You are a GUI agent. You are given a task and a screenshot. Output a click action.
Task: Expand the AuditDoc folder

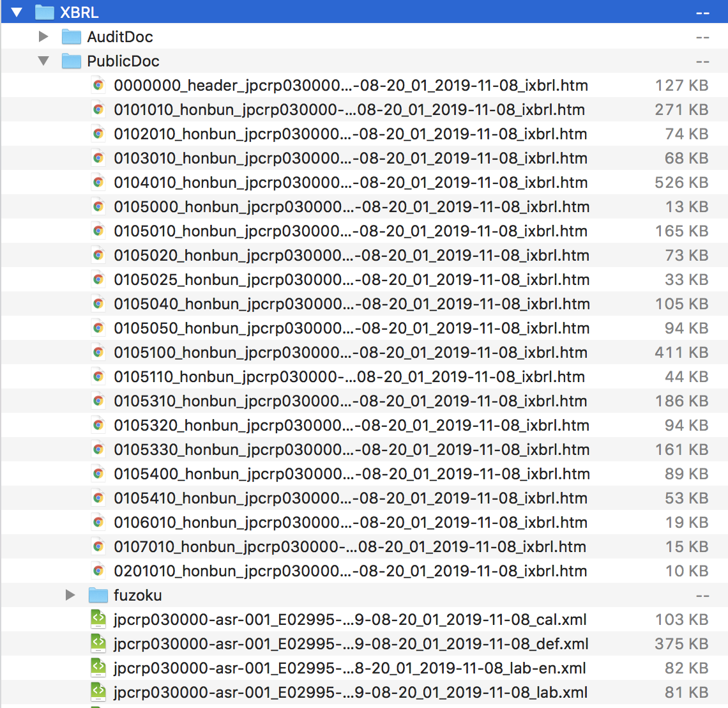43,36
